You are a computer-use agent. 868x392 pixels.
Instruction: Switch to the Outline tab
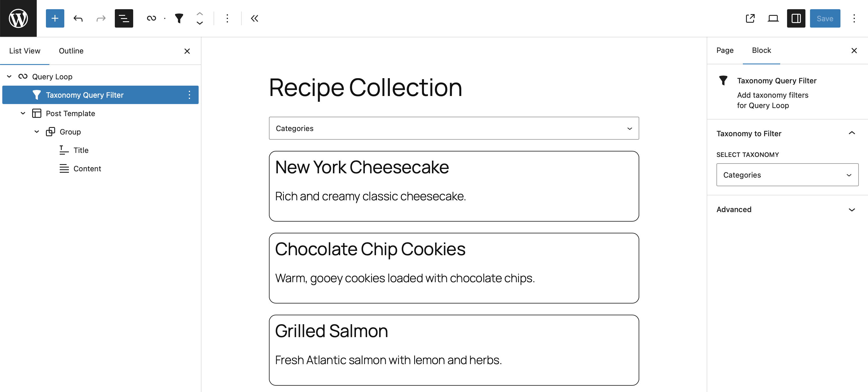[x=71, y=51]
